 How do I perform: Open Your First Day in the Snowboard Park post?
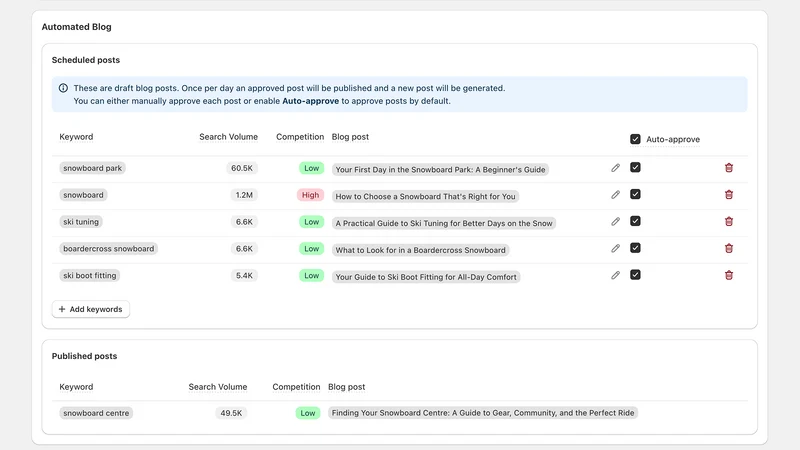coord(440,169)
